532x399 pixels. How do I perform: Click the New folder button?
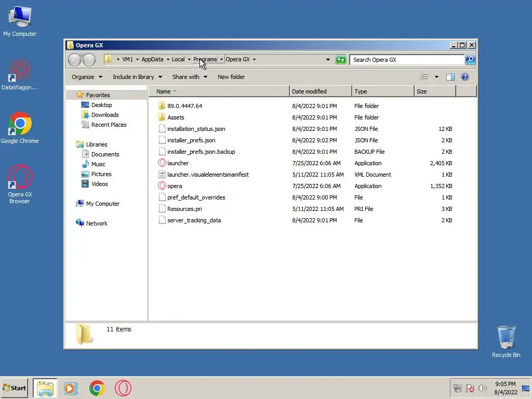pyautogui.click(x=231, y=77)
